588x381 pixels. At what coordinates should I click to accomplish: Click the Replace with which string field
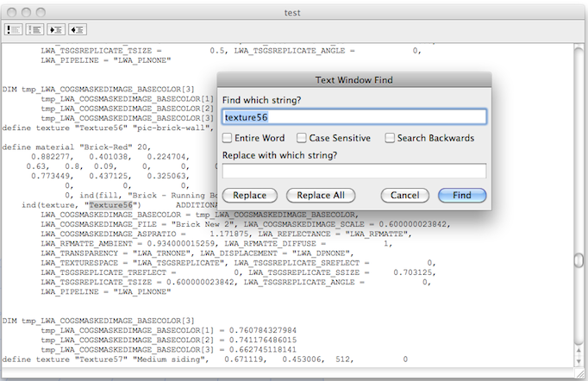[x=354, y=171]
